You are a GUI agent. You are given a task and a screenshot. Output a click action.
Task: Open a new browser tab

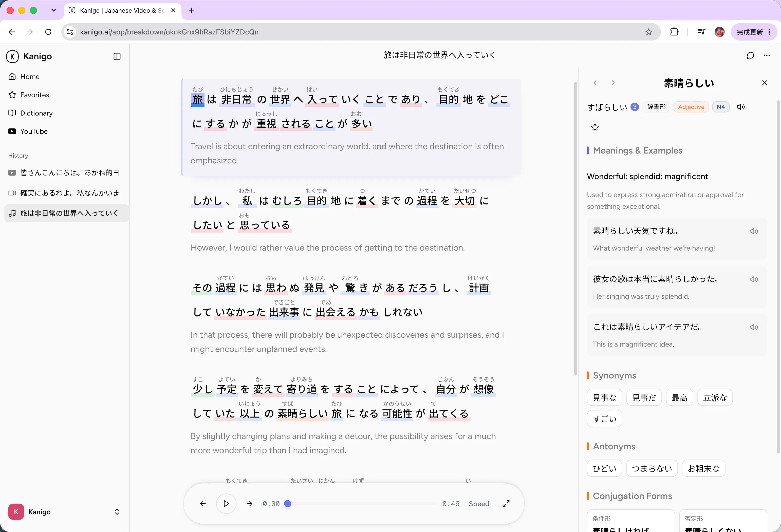[x=192, y=10]
